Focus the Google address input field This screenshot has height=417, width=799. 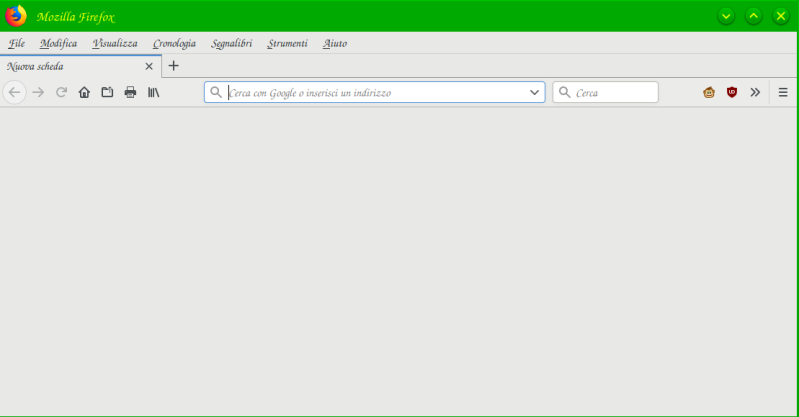pyautogui.click(x=376, y=93)
